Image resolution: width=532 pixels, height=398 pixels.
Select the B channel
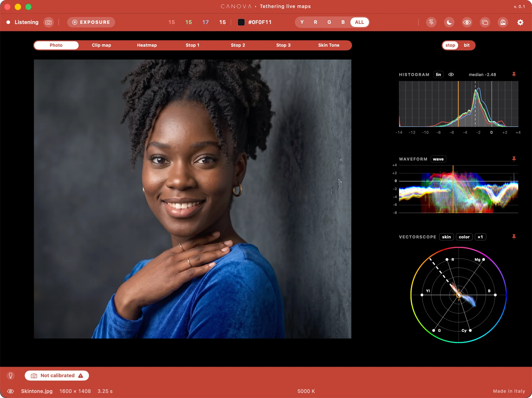coord(343,22)
